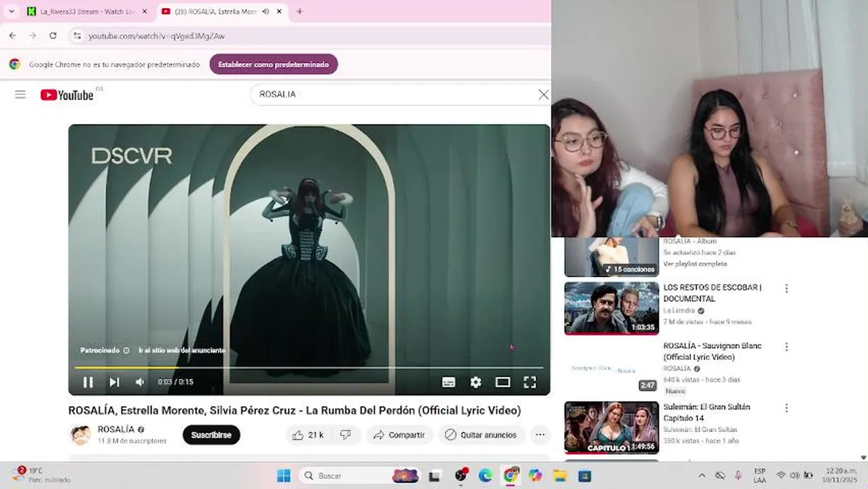Open Suleimán El Gran Sultán Capítulo 14 thumbnail
Viewport: 868px width, 489px height.
611,427
